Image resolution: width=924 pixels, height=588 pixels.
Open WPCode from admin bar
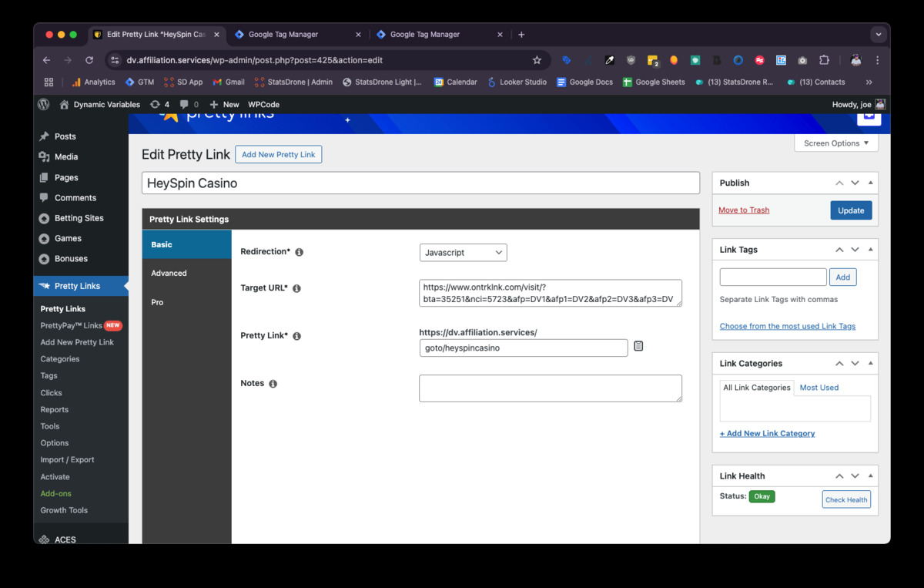click(x=263, y=104)
